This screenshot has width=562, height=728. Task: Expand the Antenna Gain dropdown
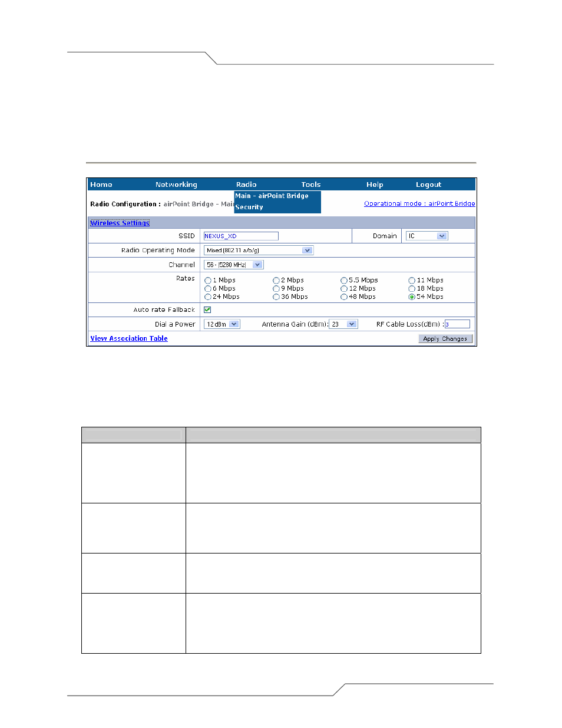click(x=343, y=324)
